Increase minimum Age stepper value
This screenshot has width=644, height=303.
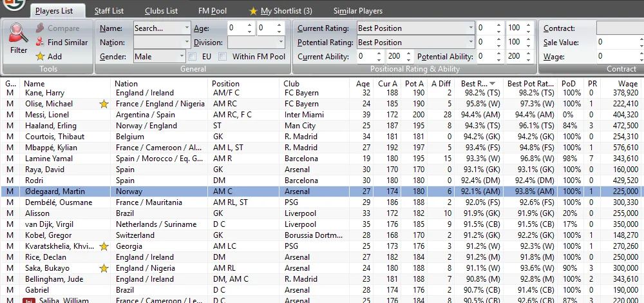[249, 25]
